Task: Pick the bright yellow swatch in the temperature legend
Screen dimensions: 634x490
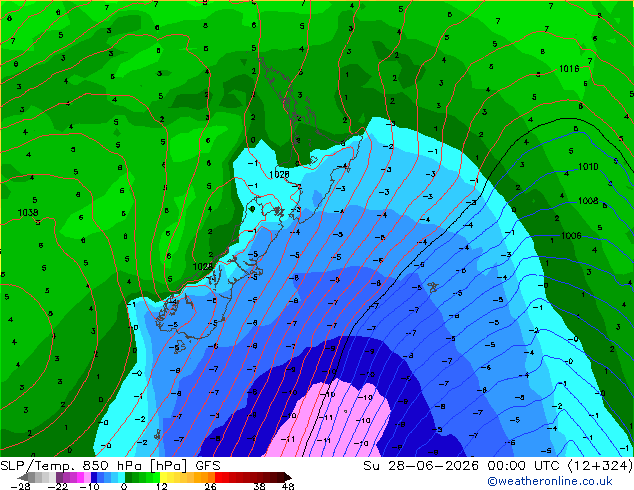Action: coord(164,478)
